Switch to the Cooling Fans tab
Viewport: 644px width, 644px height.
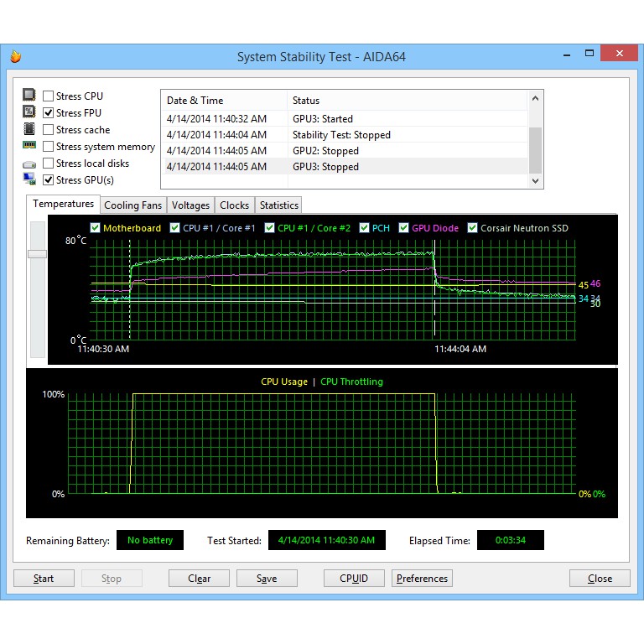click(x=133, y=205)
